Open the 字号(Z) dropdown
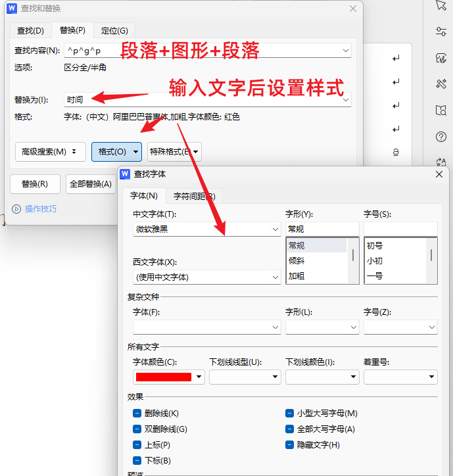453x476 pixels. (400, 327)
